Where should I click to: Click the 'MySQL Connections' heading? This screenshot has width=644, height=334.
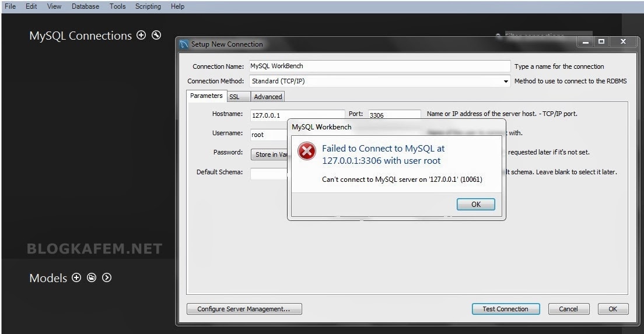pyautogui.click(x=80, y=36)
